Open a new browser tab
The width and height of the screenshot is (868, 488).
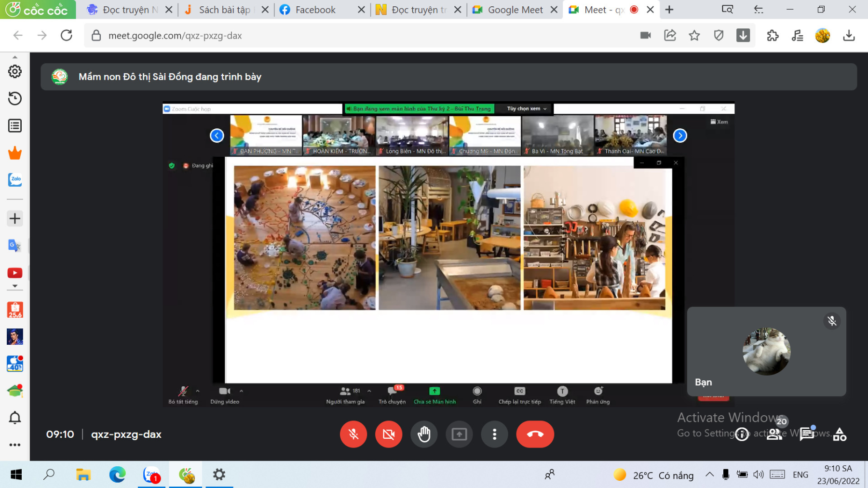coord(669,10)
